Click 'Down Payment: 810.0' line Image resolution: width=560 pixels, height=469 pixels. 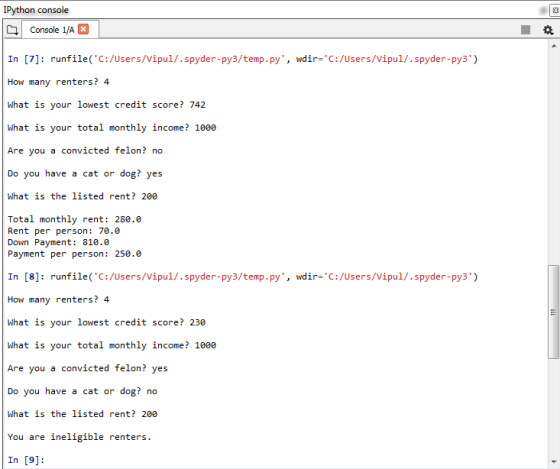58,242
